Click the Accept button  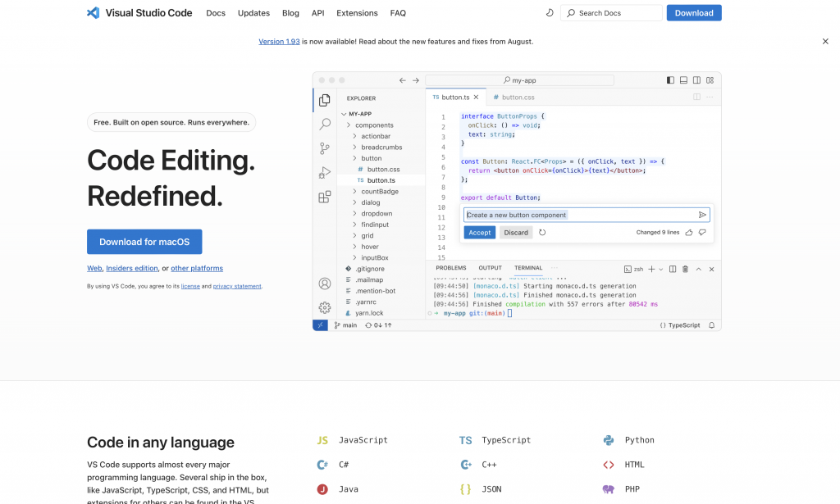click(x=479, y=233)
